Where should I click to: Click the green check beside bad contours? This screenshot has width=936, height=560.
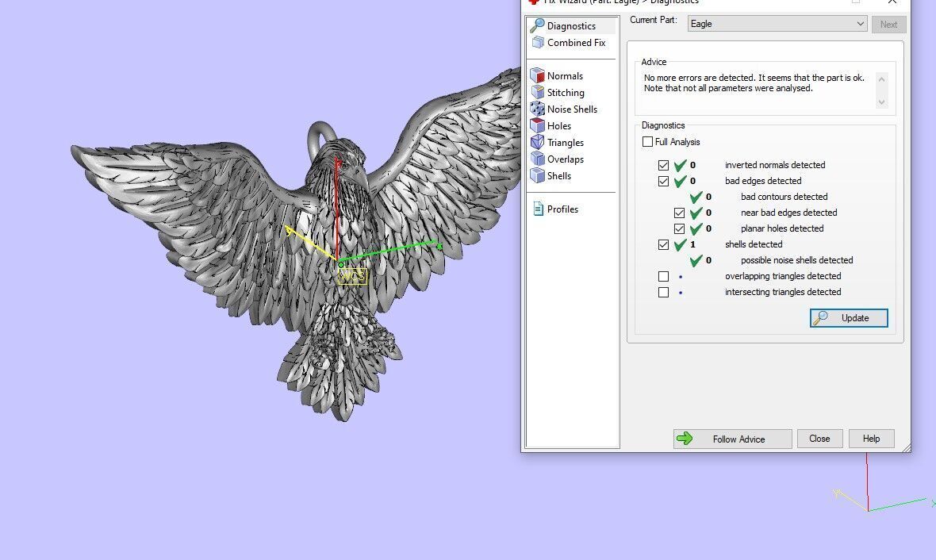[696, 197]
